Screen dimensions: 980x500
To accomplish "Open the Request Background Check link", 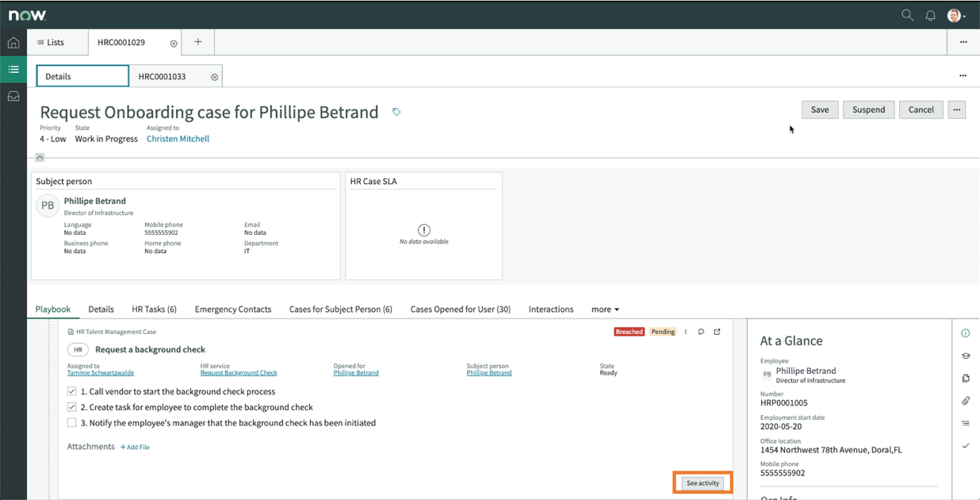I will [x=239, y=373].
